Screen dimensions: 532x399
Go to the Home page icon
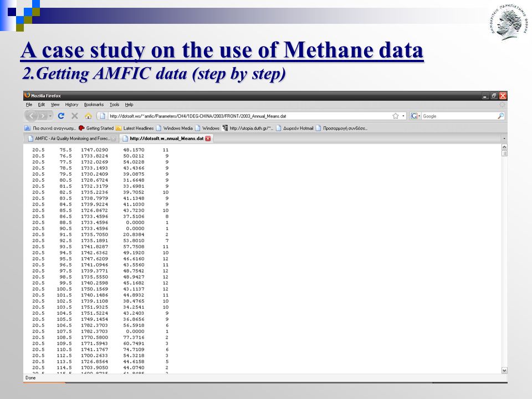(x=88, y=116)
